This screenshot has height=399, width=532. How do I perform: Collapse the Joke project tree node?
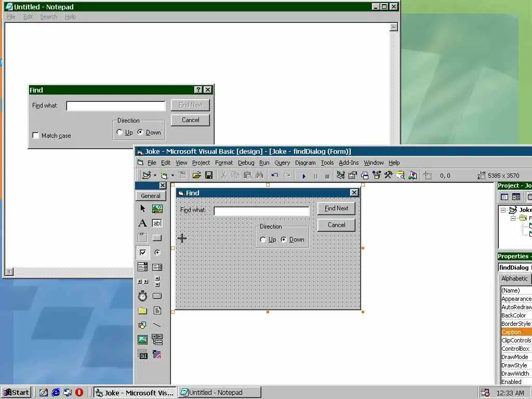coord(503,210)
